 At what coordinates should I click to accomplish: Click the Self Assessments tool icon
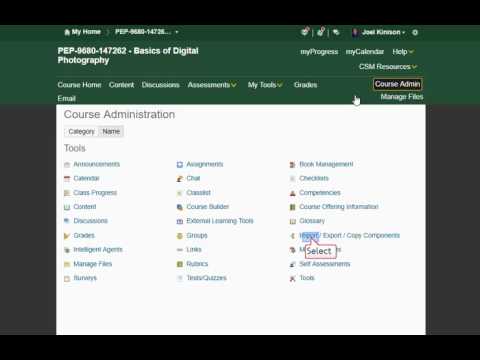(293, 264)
